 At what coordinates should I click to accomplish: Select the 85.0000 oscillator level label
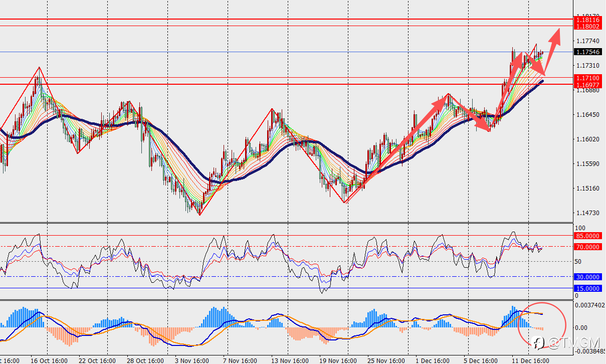[x=588, y=236]
